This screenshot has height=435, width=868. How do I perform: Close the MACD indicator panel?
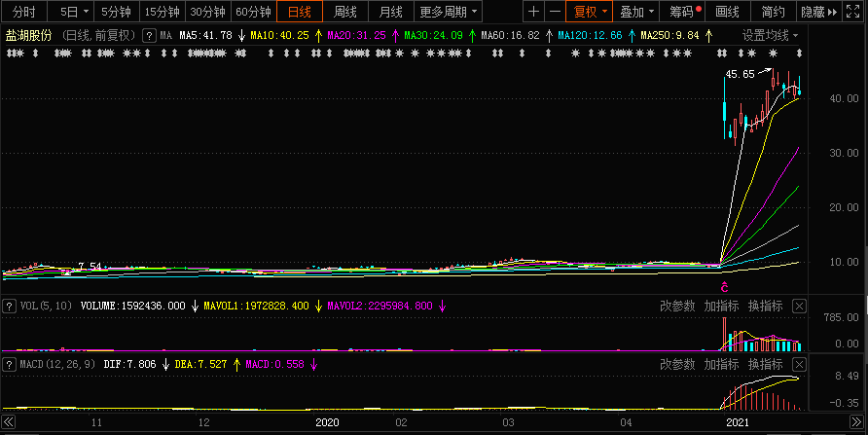(799, 364)
